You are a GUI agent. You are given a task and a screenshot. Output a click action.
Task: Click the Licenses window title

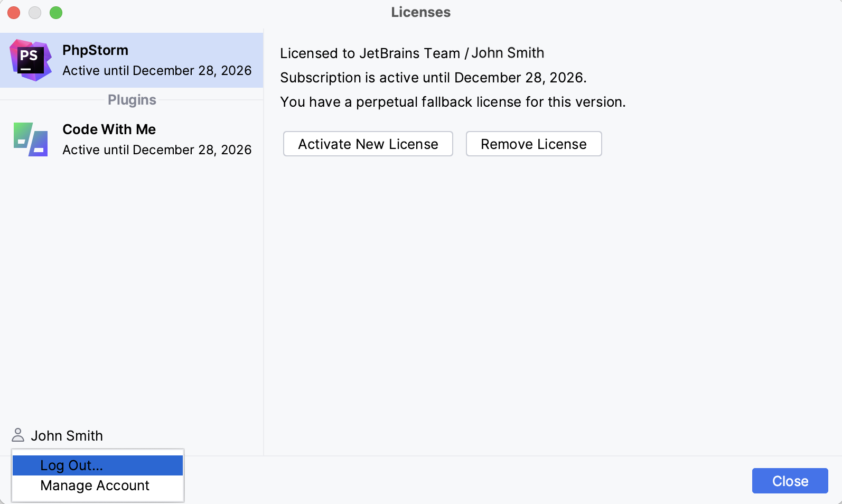420,12
